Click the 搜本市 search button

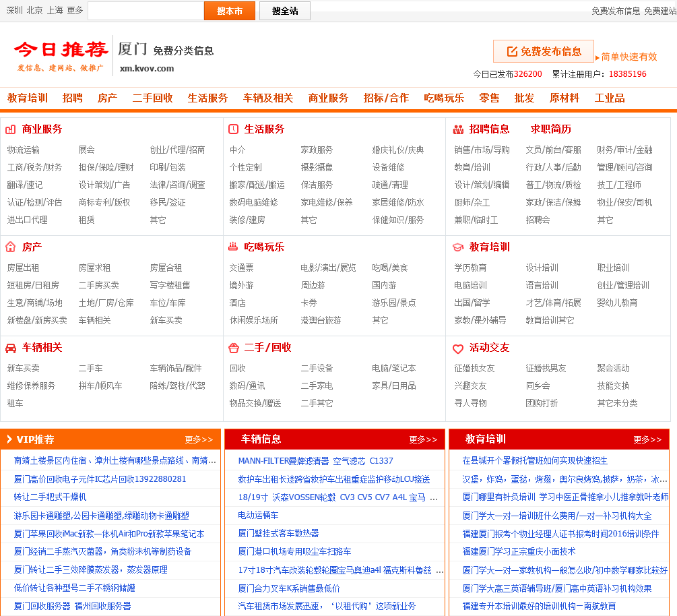pyautogui.click(x=230, y=11)
